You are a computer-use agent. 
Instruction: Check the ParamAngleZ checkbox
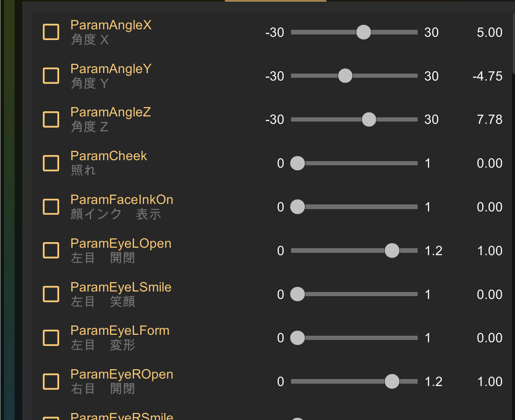pyautogui.click(x=51, y=119)
